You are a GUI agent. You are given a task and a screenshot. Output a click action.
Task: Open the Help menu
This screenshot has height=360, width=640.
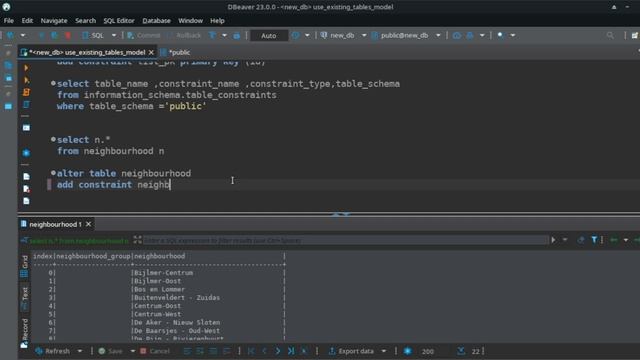pyautogui.click(x=217, y=20)
